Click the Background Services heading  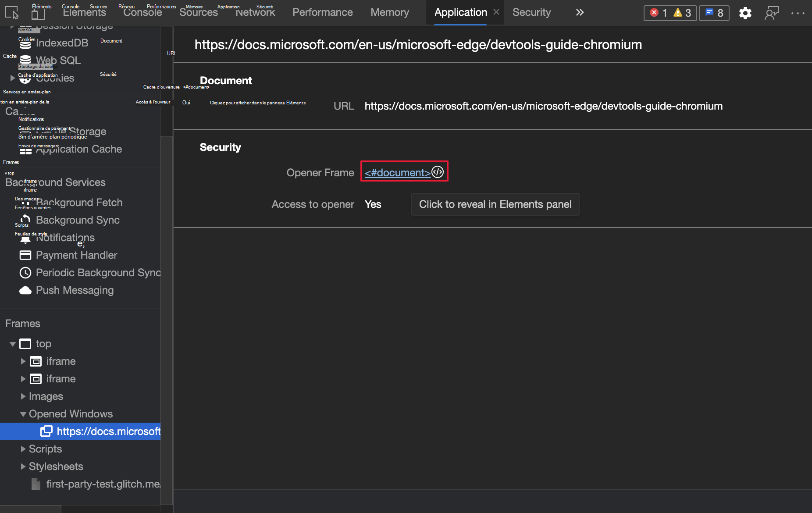[x=56, y=182]
